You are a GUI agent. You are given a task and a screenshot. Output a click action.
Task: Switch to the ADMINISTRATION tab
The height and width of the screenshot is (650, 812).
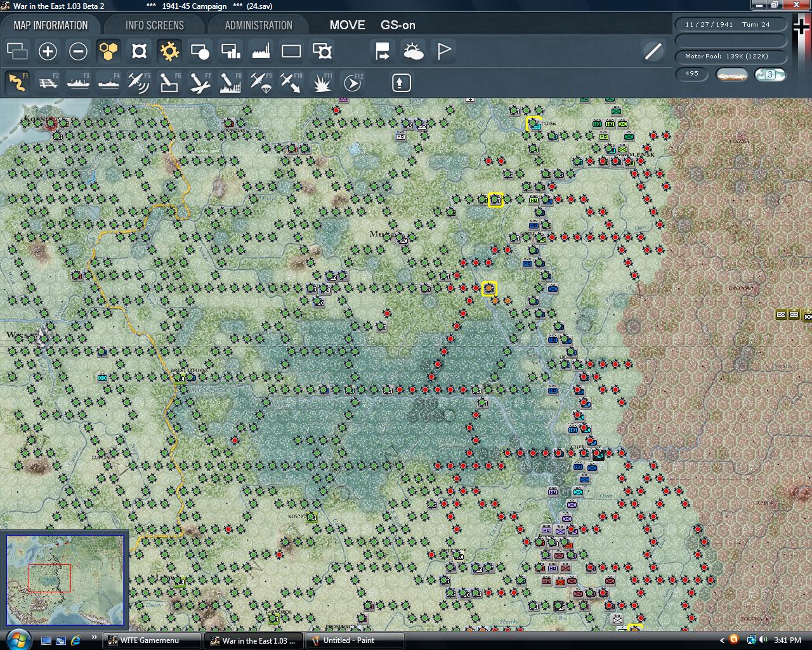point(258,25)
